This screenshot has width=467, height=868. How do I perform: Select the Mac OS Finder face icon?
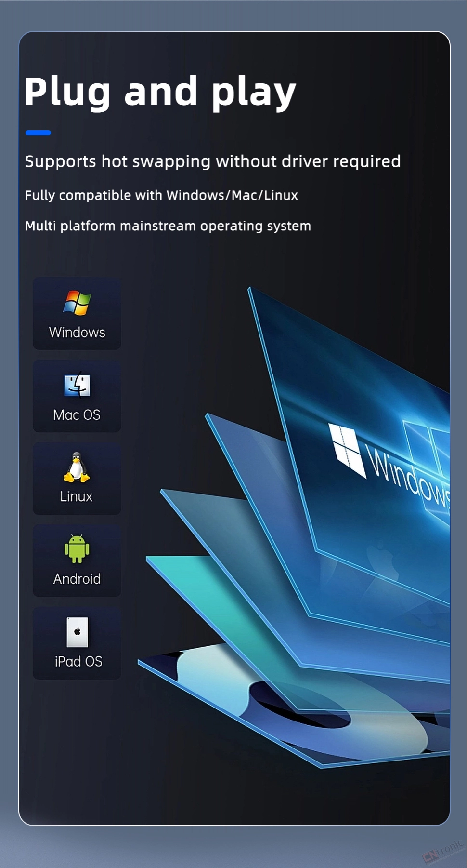[x=77, y=385]
